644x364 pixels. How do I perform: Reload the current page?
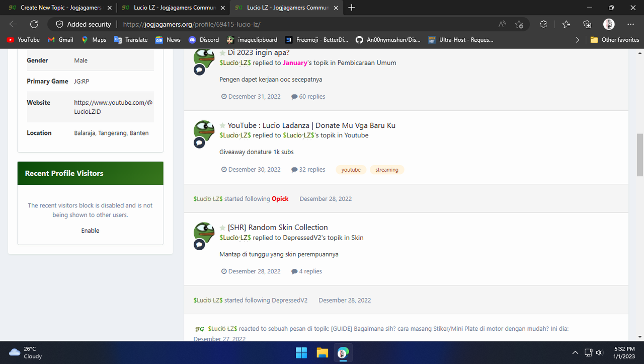34,24
